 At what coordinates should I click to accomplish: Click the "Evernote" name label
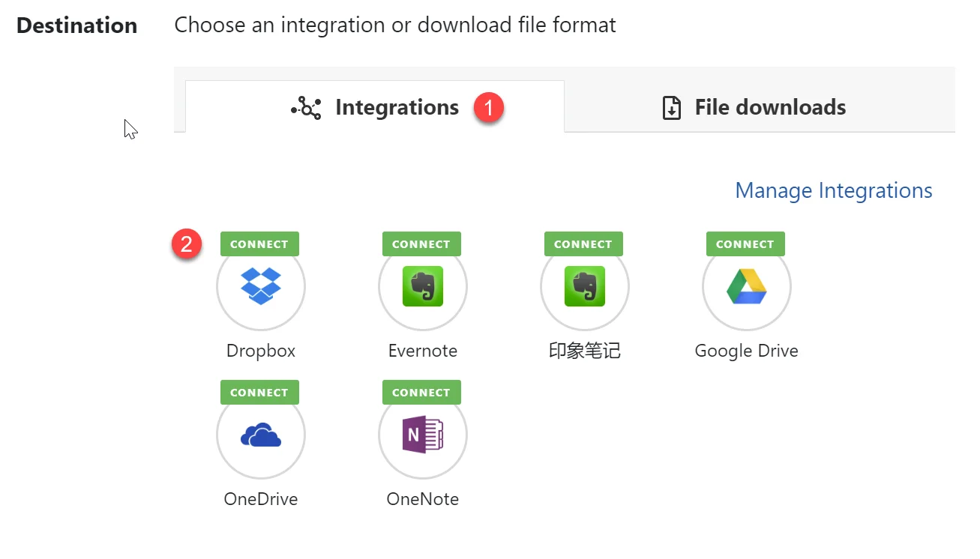(x=423, y=351)
